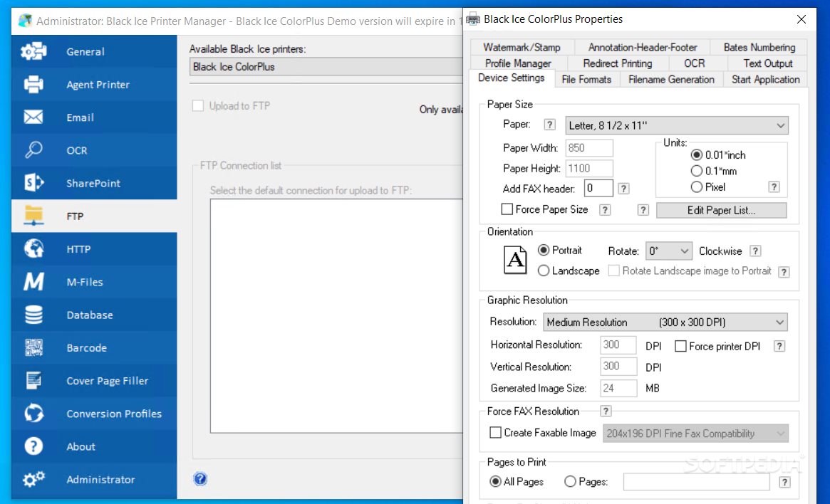
Task: Click help icon next to Paper label
Action: click(x=550, y=125)
